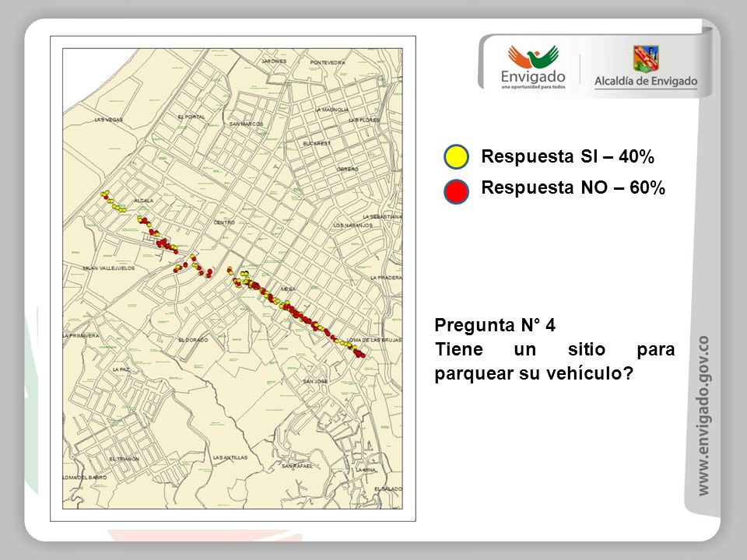
Task: Click the 'LA MAGNOLIA' map label
Action: 331,110
